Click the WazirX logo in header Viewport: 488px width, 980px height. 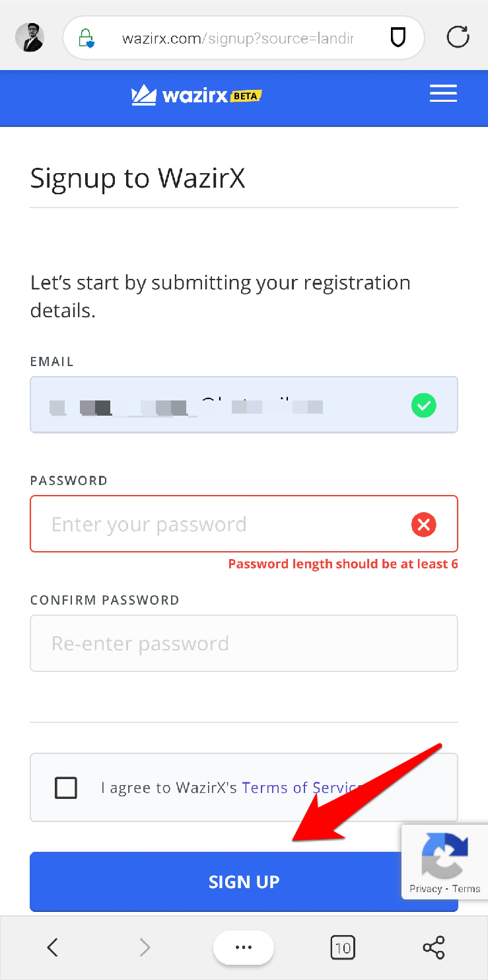pos(196,96)
